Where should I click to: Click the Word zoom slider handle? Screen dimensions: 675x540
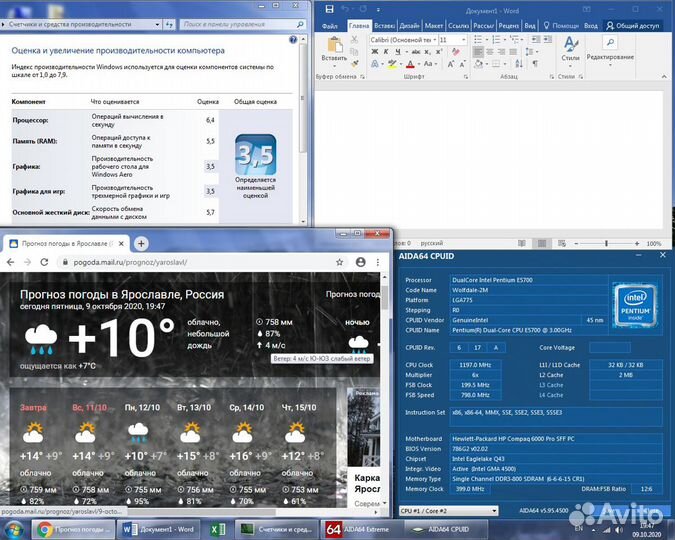[607, 243]
